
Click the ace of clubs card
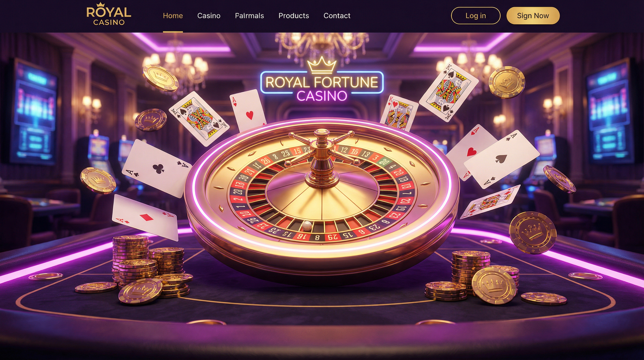pyautogui.click(x=157, y=169)
